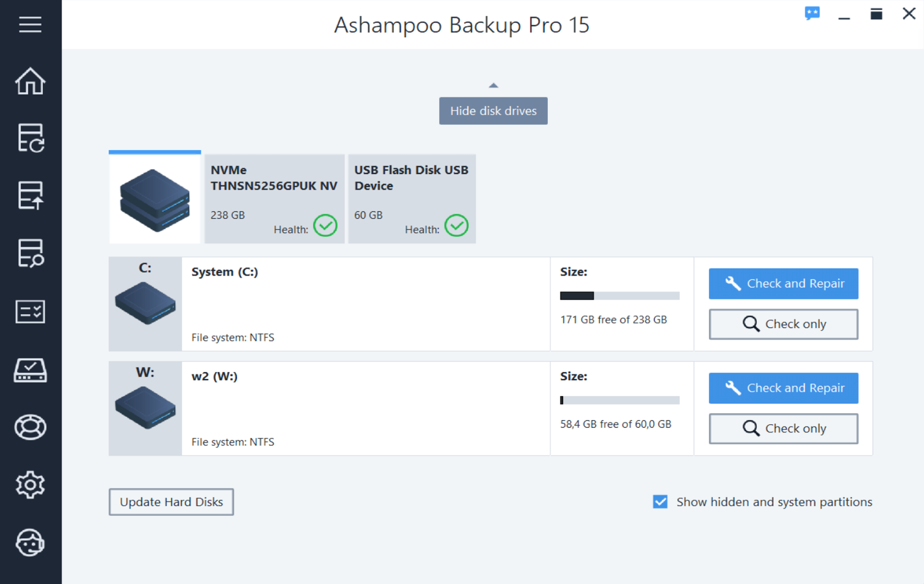Collapse the disk drives panel
Screen dimensions: 924x584
[493, 111]
